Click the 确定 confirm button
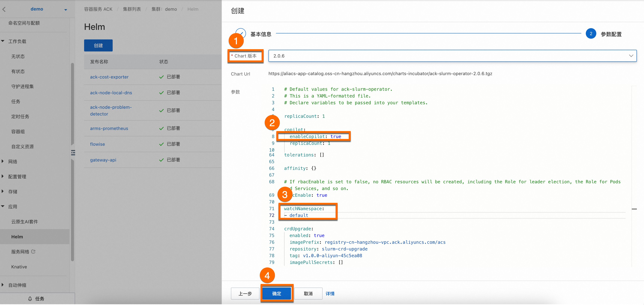The width and height of the screenshot is (644, 305). pyautogui.click(x=277, y=294)
